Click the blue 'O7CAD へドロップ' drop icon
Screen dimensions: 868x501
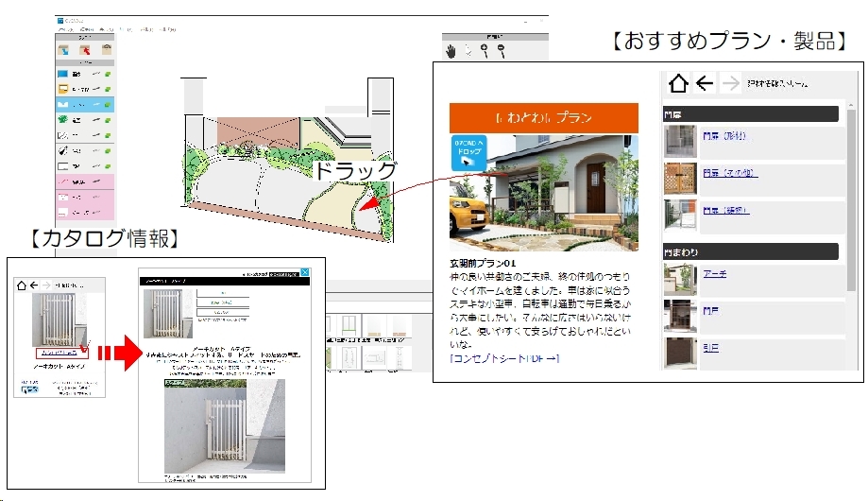coord(468,152)
